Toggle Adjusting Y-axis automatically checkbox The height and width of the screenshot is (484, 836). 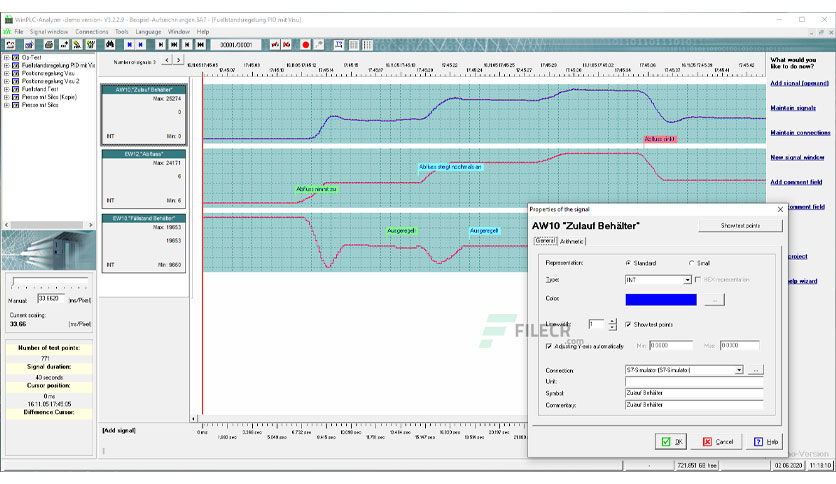point(549,346)
